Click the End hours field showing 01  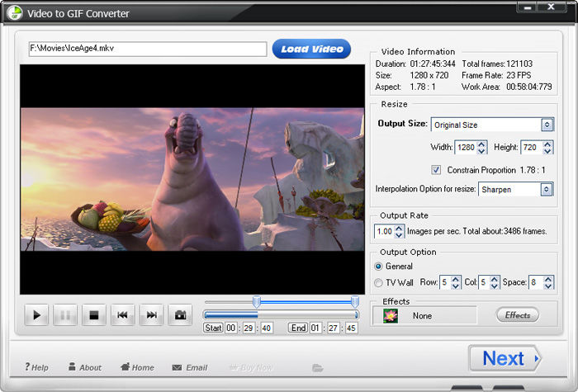(315, 328)
